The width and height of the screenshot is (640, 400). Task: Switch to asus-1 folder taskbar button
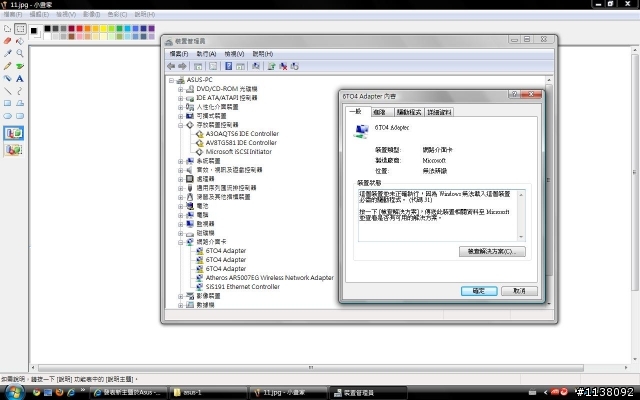[208, 393]
